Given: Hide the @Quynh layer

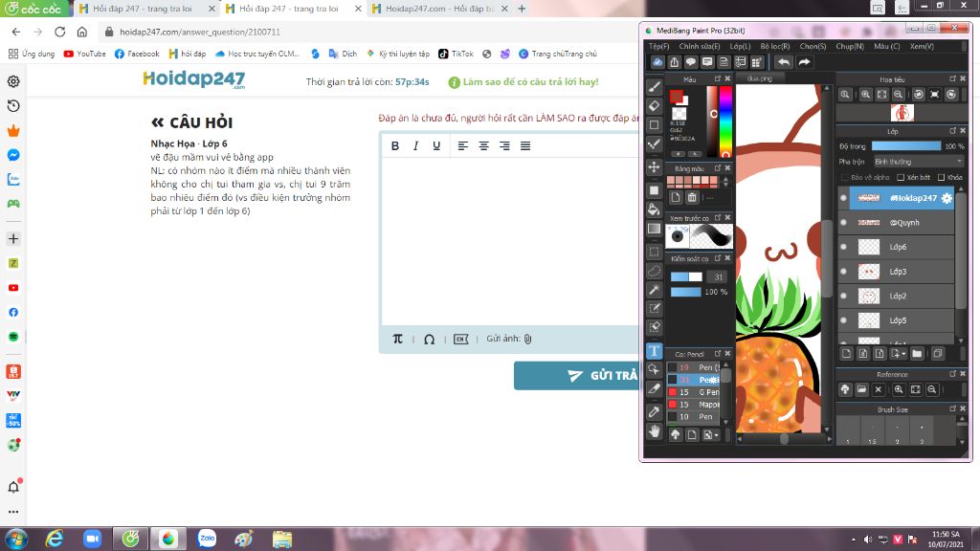Looking at the screenshot, I should tap(844, 222).
